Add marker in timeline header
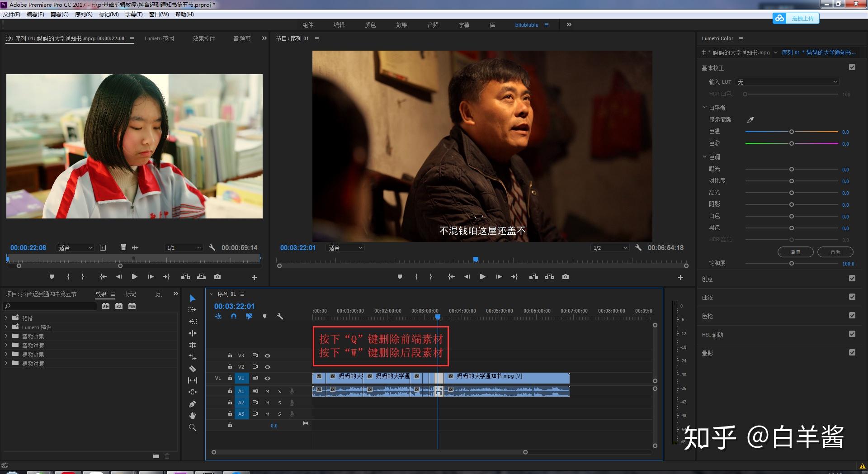 coord(265,316)
